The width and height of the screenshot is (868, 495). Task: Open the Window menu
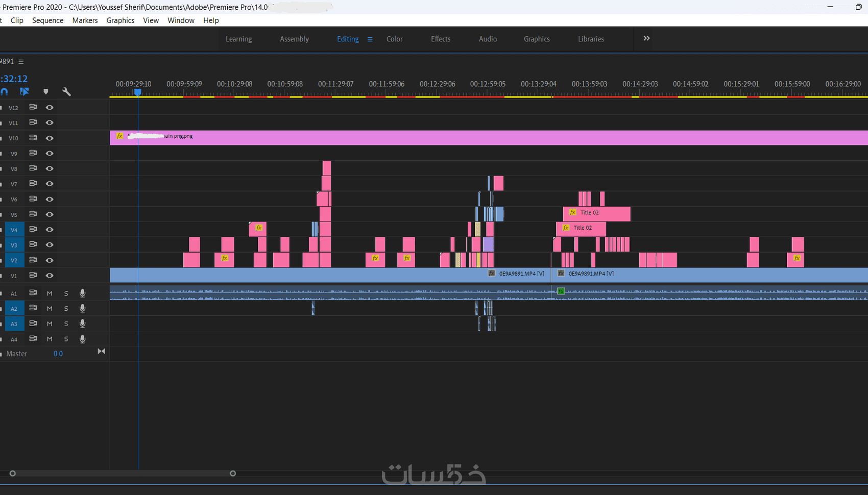[x=181, y=20]
